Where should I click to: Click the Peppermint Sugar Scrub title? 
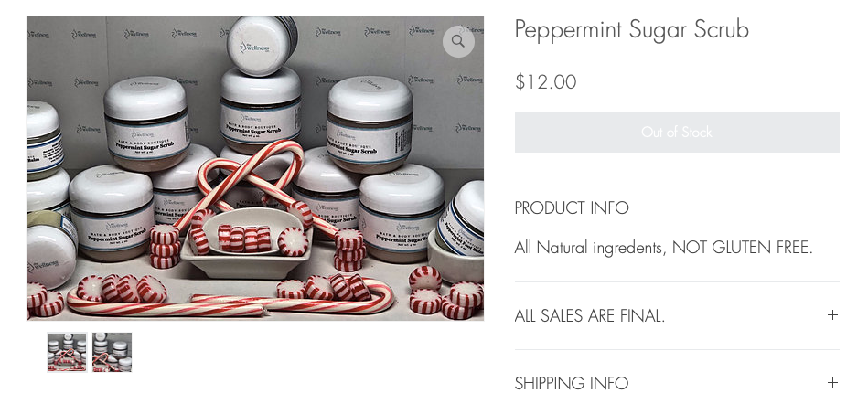[x=632, y=30]
